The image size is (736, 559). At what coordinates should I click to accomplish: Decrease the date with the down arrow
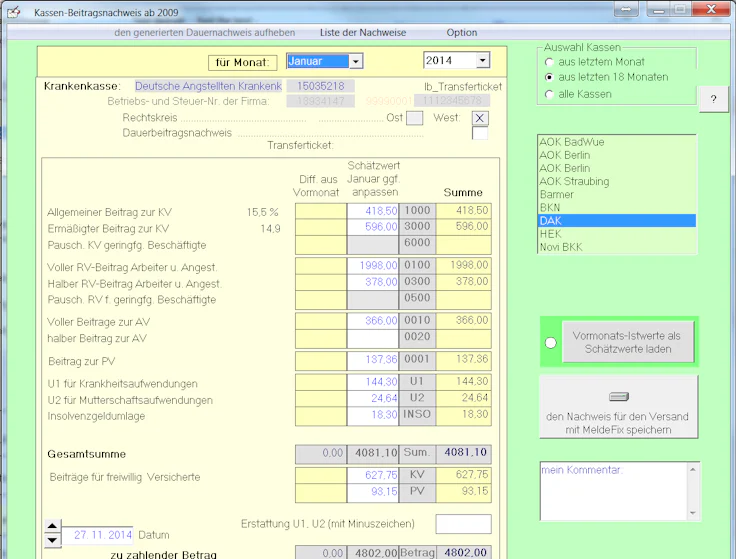(52, 540)
